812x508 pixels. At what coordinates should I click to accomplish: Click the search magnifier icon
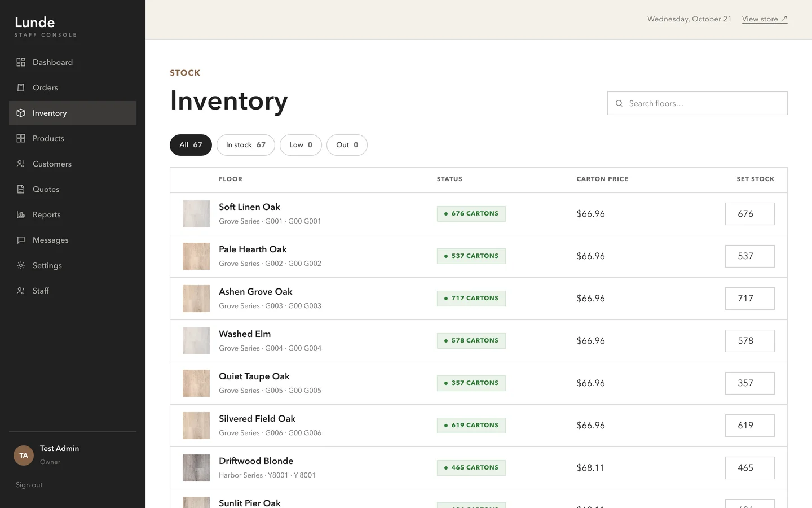(x=619, y=103)
